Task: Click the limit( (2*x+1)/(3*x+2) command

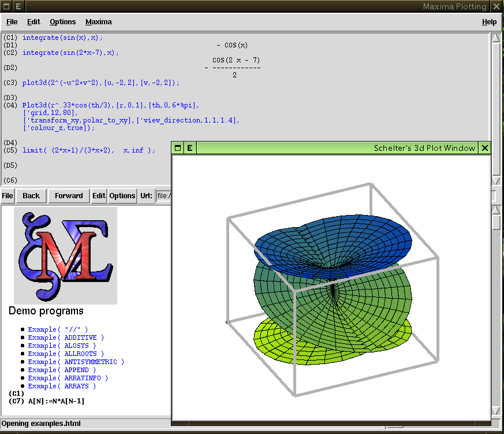Action: [x=89, y=150]
